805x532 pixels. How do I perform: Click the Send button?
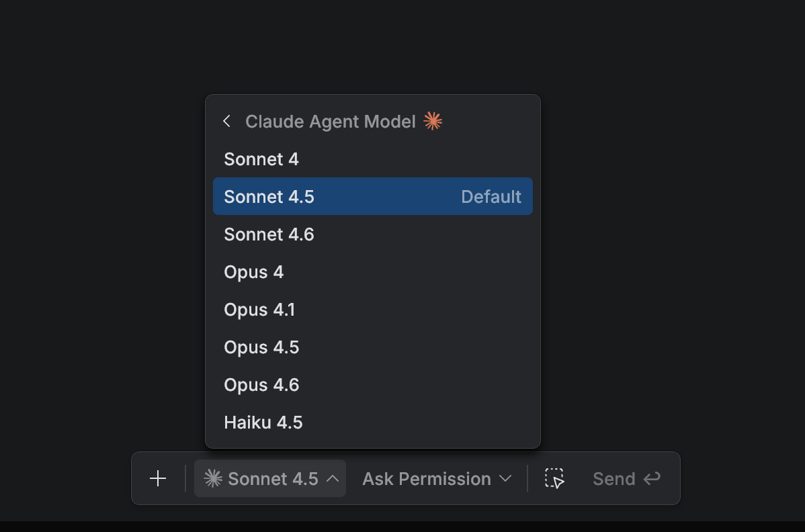613,478
